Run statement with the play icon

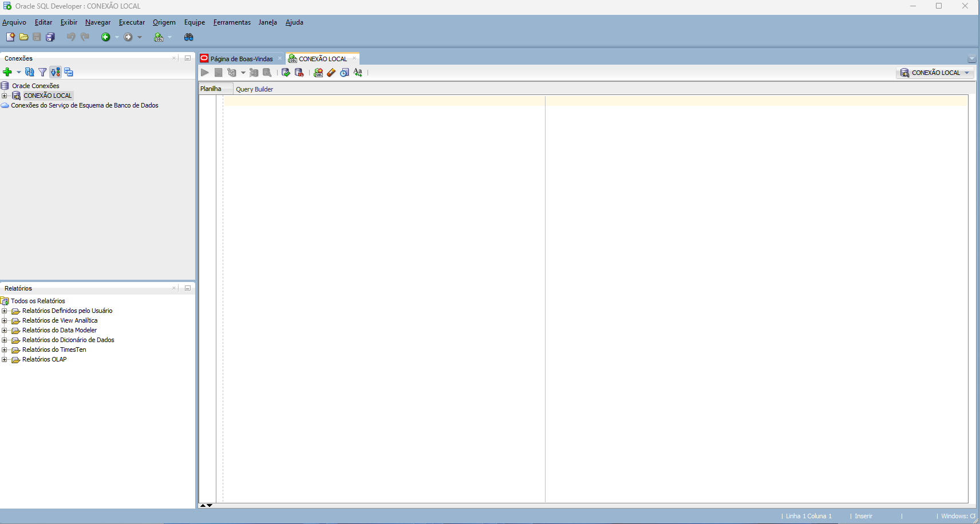(204, 73)
